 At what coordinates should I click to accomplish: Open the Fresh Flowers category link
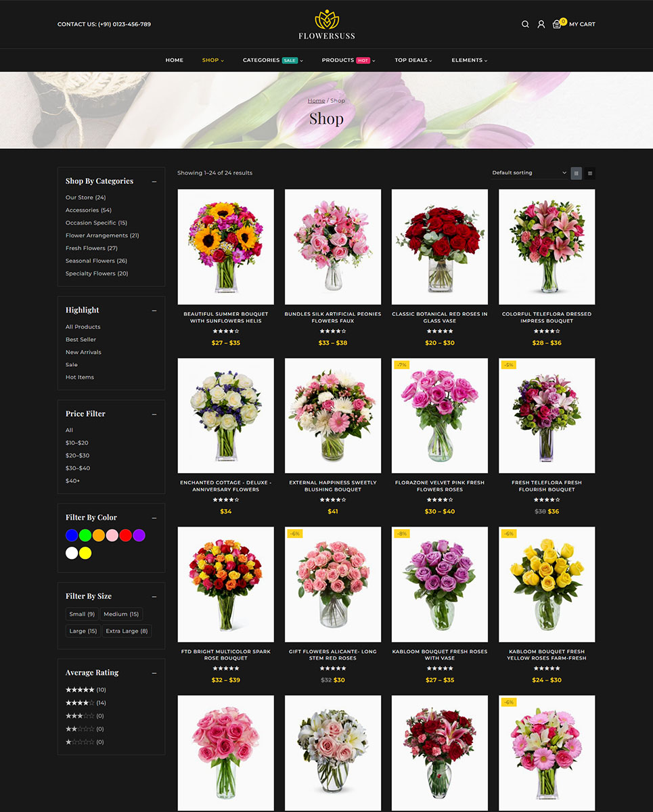click(x=85, y=248)
